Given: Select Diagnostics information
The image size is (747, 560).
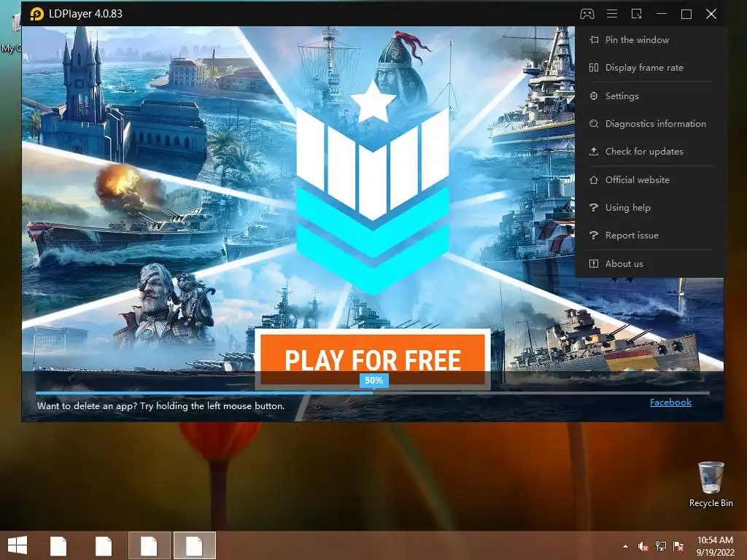Looking at the screenshot, I should click(x=650, y=124).
